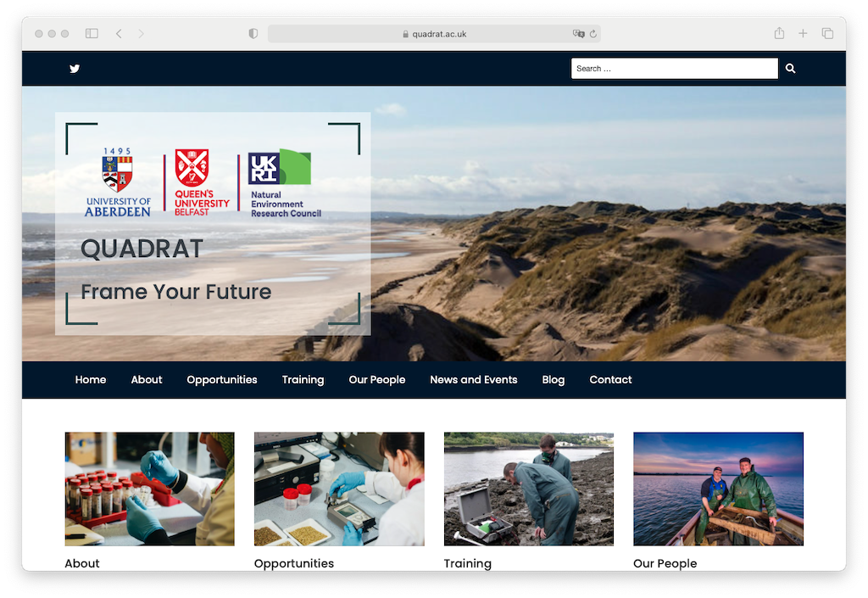Toggle the Safari sidebar icon
This screenshot has width=868, height=598.
(92, 34)
